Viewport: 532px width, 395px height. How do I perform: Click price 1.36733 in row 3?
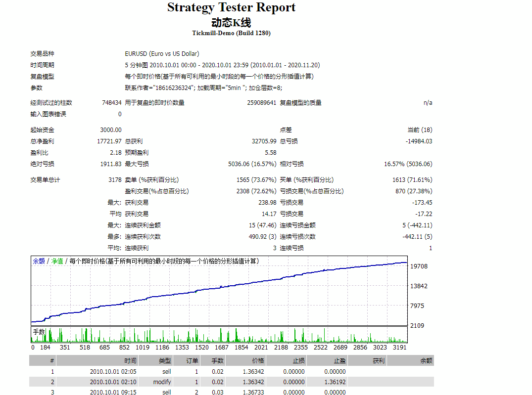tap(253, 393)
